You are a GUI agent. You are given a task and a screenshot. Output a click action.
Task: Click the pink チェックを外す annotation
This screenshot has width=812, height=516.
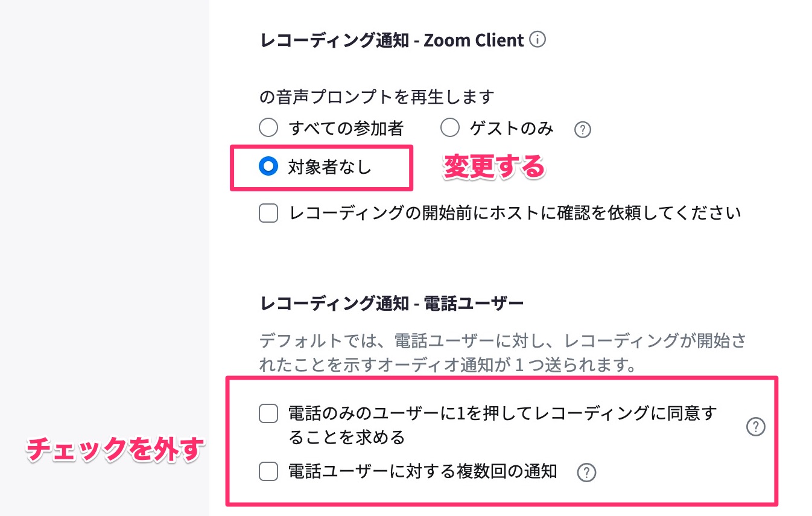(x=113, y=450)
